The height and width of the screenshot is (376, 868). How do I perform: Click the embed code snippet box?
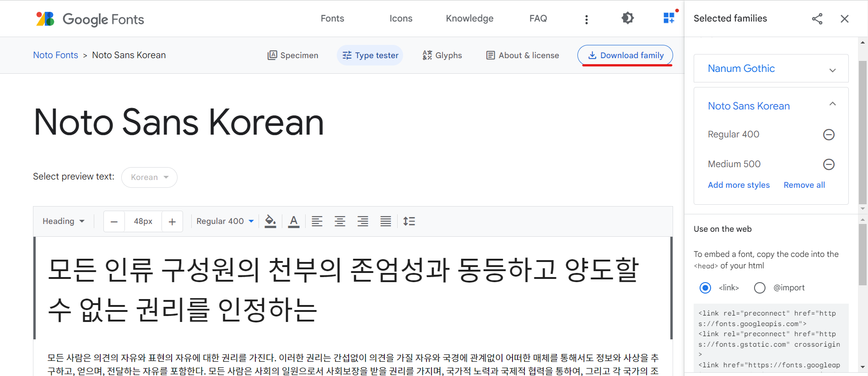pyautogui.click(x=771, y=339)
